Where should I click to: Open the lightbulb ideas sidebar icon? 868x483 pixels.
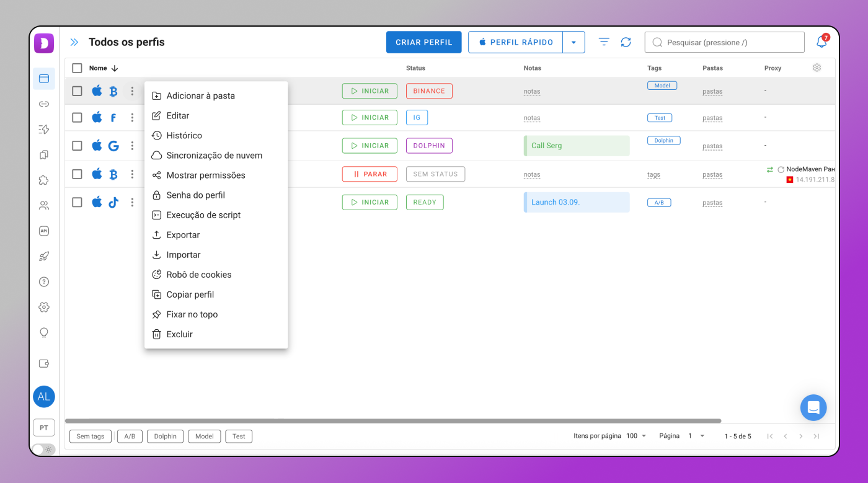pyautogui.click(x=44, y=332)
